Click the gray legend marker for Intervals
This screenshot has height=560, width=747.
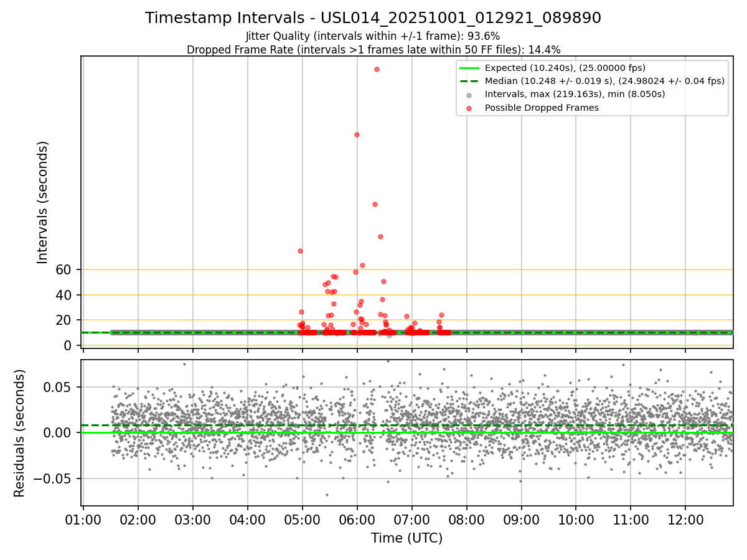point(469,95)
